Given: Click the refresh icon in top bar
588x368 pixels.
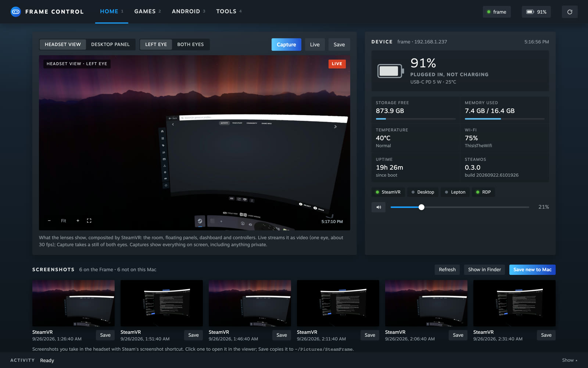Looking at the screenshot, I should pyautogui.click(x=570, y=12).
